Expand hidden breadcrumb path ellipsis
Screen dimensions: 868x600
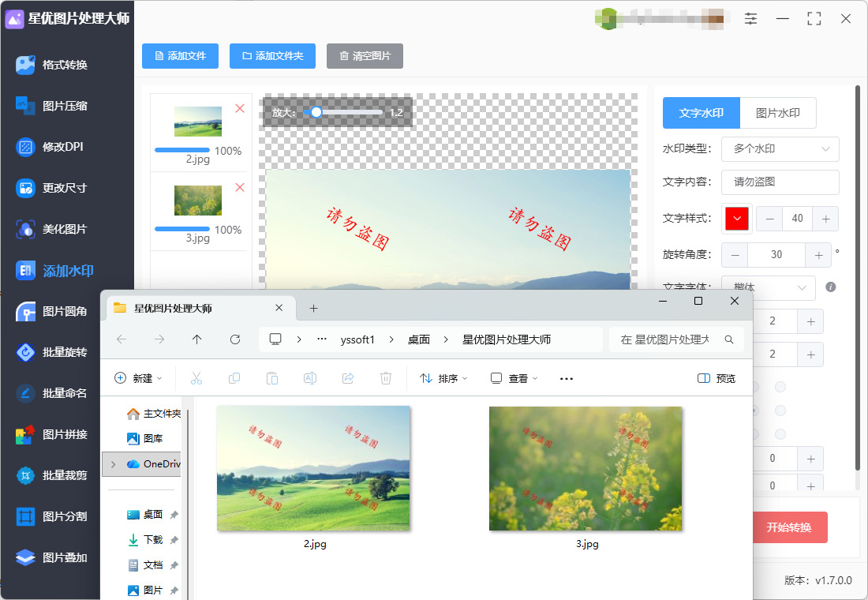click(x=322, y=339)
